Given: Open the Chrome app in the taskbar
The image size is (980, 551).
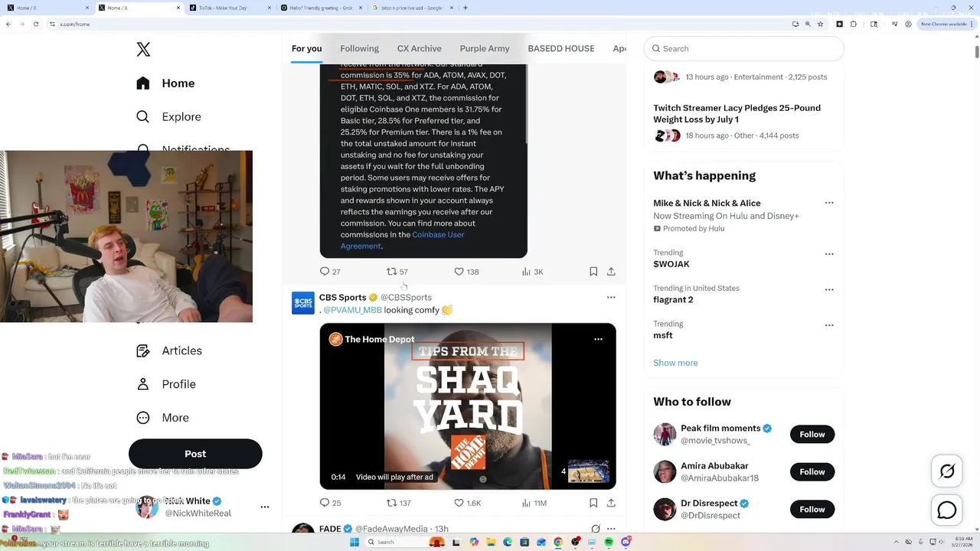Looking at the screenshot, I should point(558,542).
